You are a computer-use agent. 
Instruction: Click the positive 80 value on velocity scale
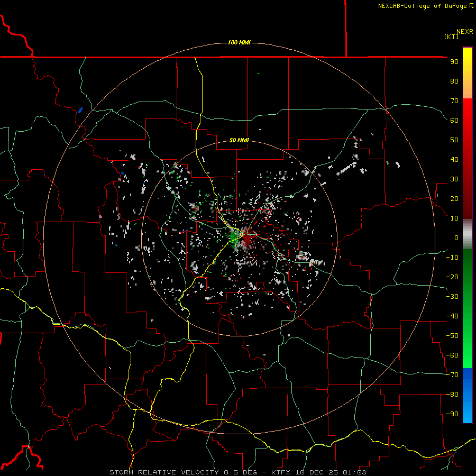(x=454, y=81)
